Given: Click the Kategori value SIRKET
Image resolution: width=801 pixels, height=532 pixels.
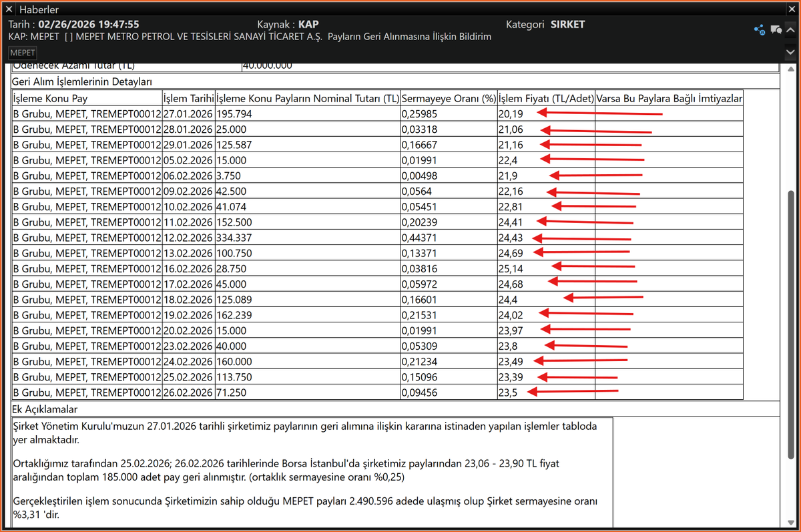Looking at the screenshot, I should click(x=567, y=24).
